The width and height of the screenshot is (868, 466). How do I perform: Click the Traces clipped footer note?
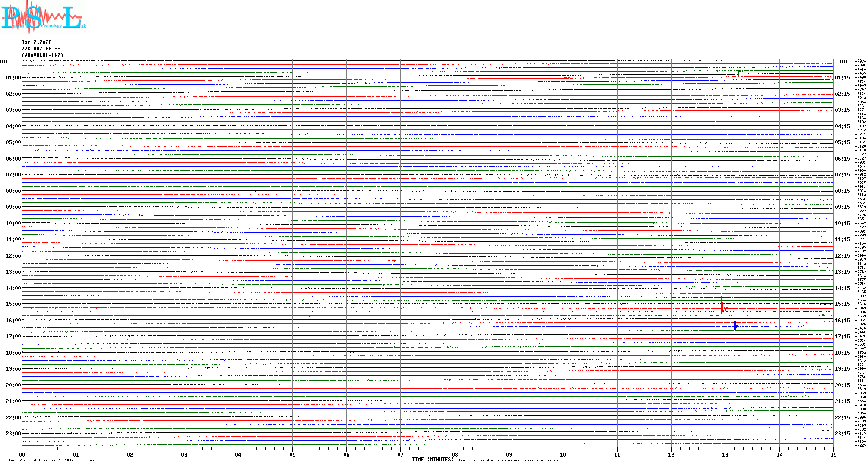click(x=512, y=460)
